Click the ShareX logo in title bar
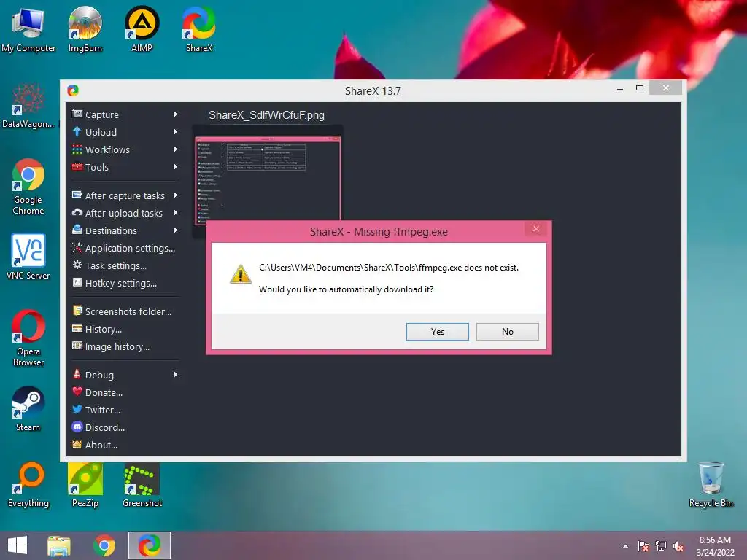 tap(73, 90)
